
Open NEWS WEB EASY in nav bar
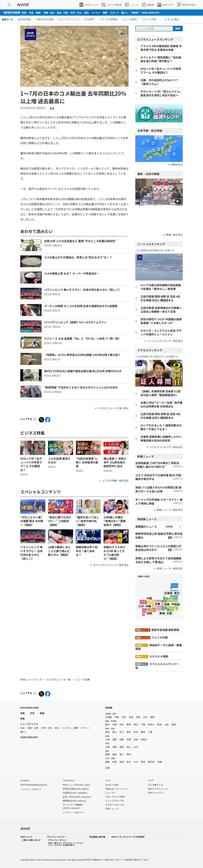151,13
